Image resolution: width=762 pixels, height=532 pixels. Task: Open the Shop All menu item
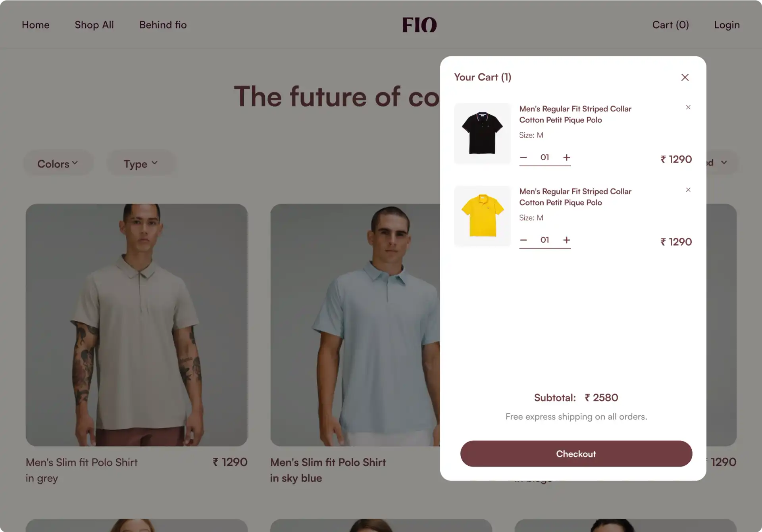pos(94,24)
